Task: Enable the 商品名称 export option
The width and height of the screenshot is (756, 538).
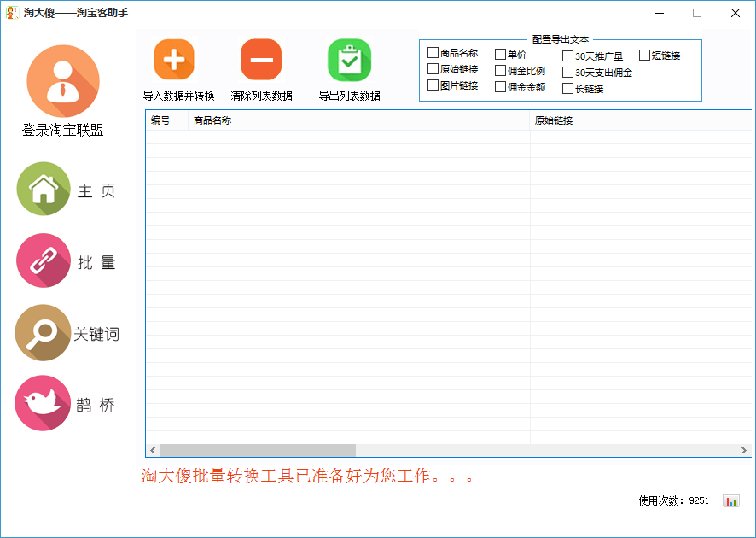Action: click(432, 52)
